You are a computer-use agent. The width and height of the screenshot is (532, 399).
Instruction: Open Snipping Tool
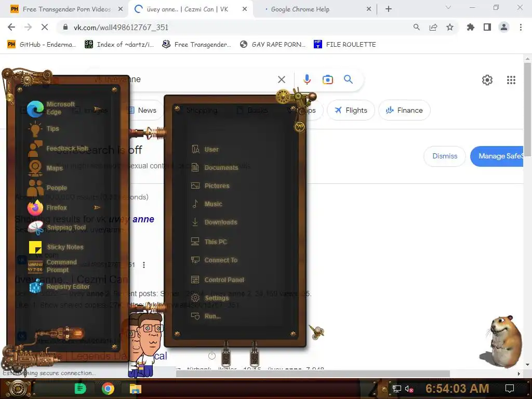click(x=57, y=228)
